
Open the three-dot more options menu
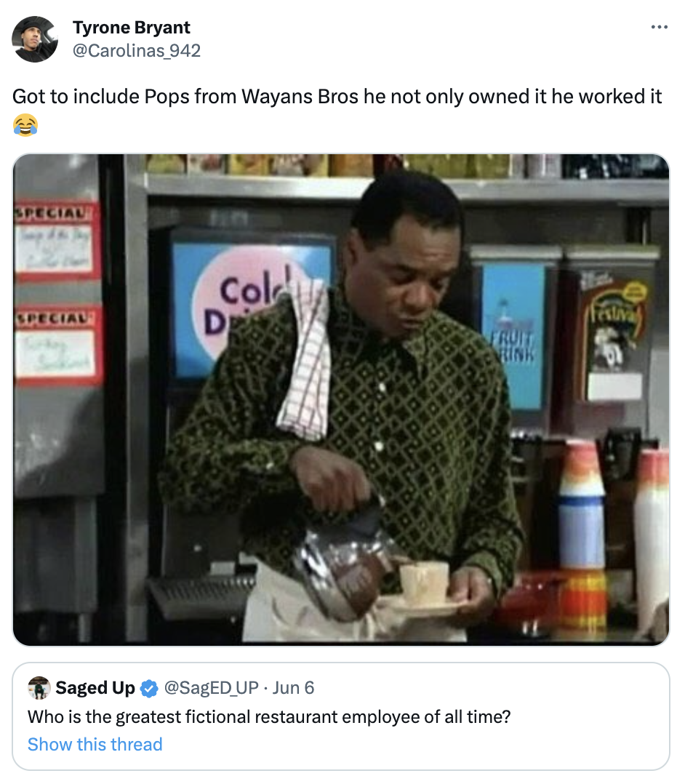tap(659, 27)
